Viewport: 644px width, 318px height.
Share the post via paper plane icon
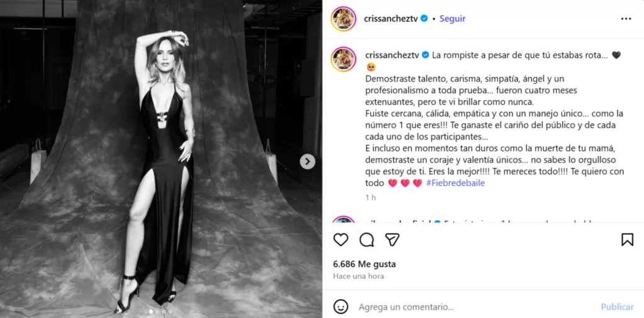tap(392, 239)
